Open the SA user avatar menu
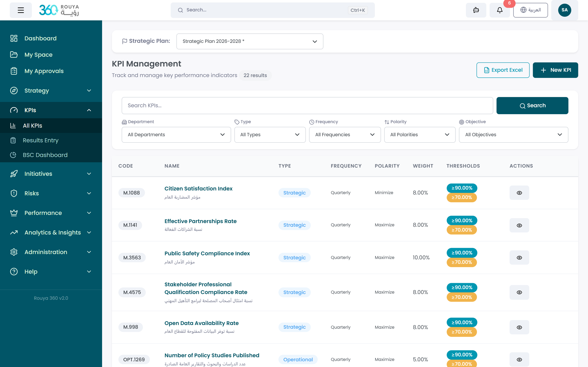 (x=564, y=10)
